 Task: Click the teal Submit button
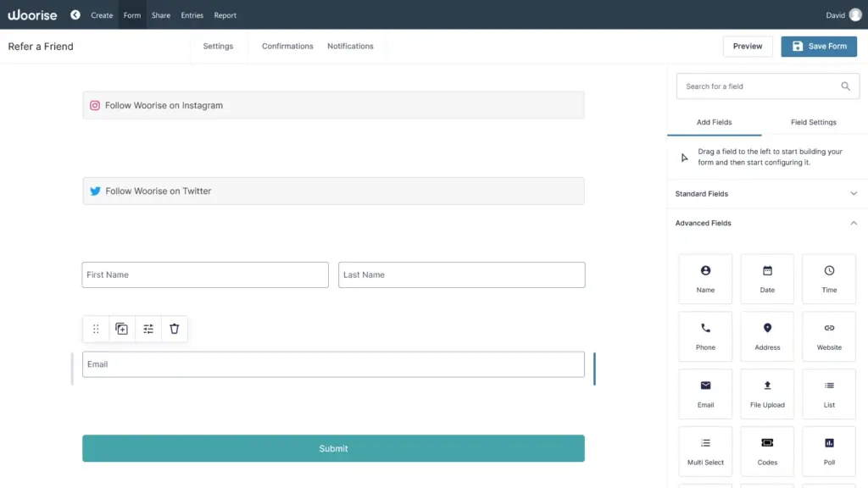(x=333, y=448)
